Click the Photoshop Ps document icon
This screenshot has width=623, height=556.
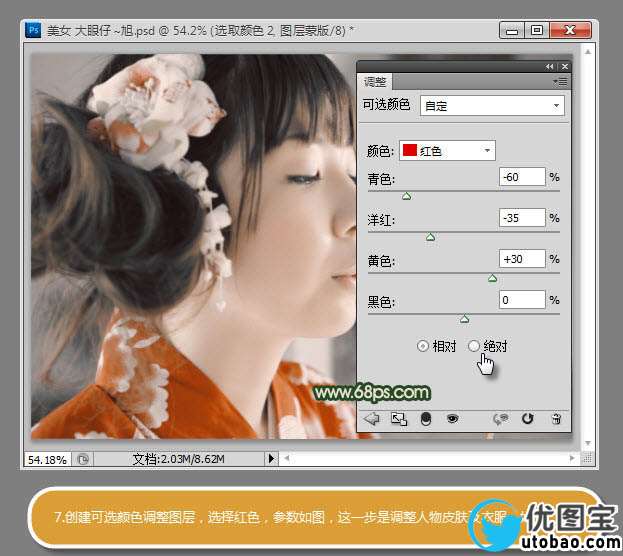point(33,30)
